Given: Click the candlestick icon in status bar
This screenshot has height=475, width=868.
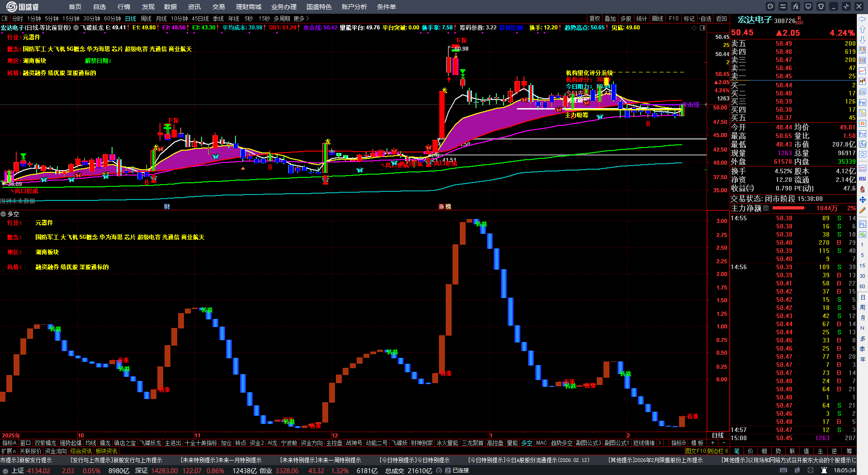Looking at the screenshot, I should (797, 470).
